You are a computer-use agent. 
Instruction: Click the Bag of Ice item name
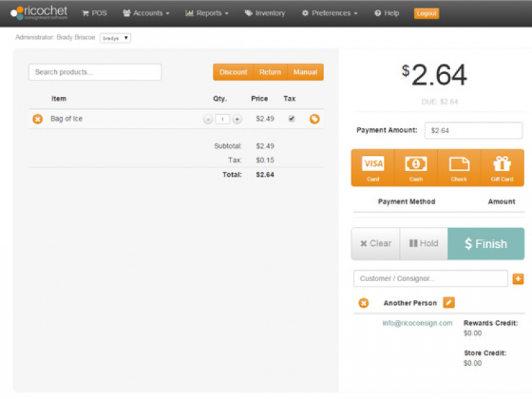[66, 118]
